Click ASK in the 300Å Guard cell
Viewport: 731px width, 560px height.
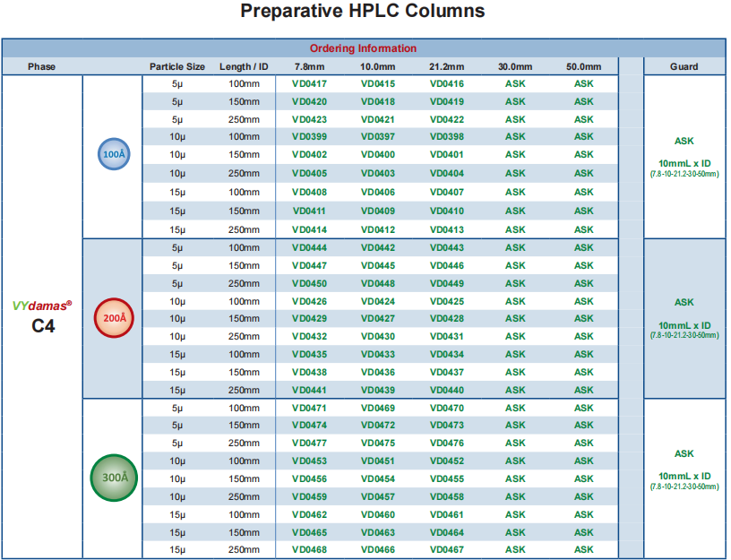(684, 453)
